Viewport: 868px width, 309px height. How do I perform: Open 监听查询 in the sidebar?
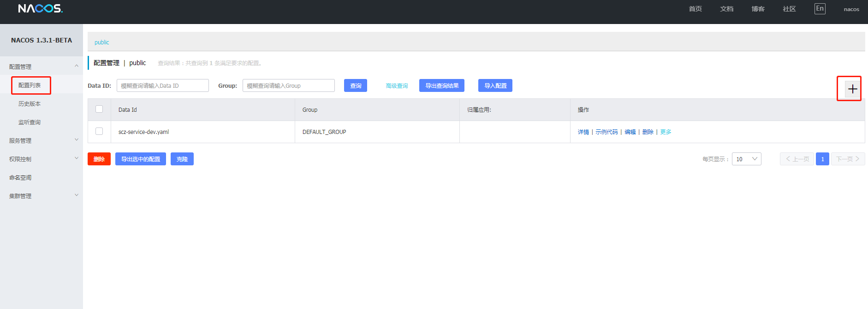coord(30,122)
